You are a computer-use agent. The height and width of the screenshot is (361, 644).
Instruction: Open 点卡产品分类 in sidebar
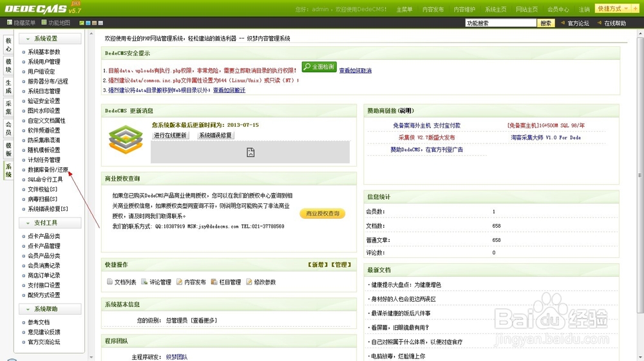pos(44,236)
